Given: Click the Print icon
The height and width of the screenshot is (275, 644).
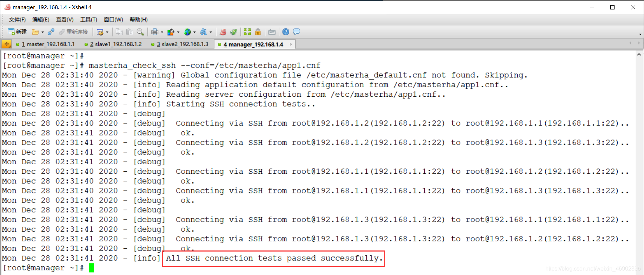Looking at the screenshot, I should point(154,32).
